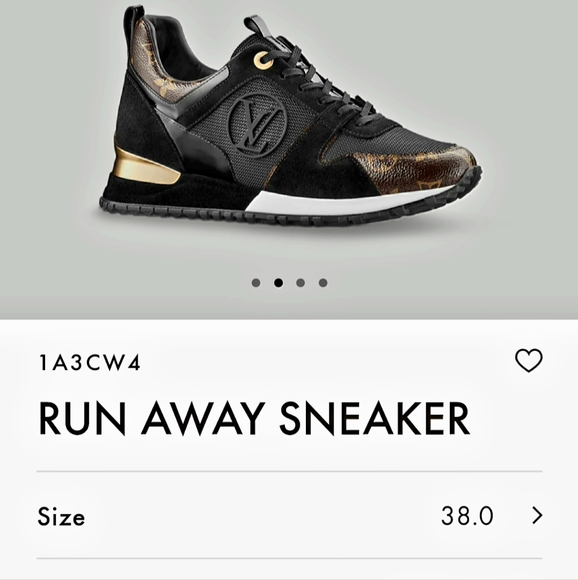Add sneaker to wishlist with heart icon

pos(529,360)
